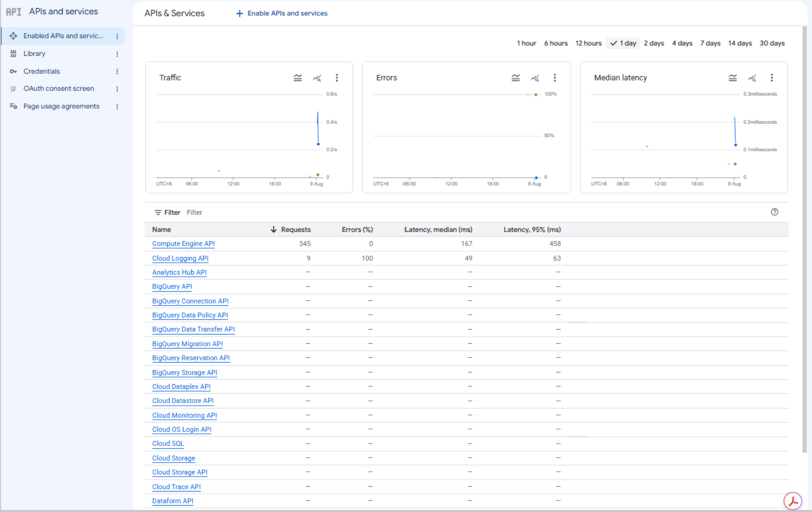Select the 1 hour time range
Image resolution: width=812 pixels, height=512 pixels.
coord(526,43)
